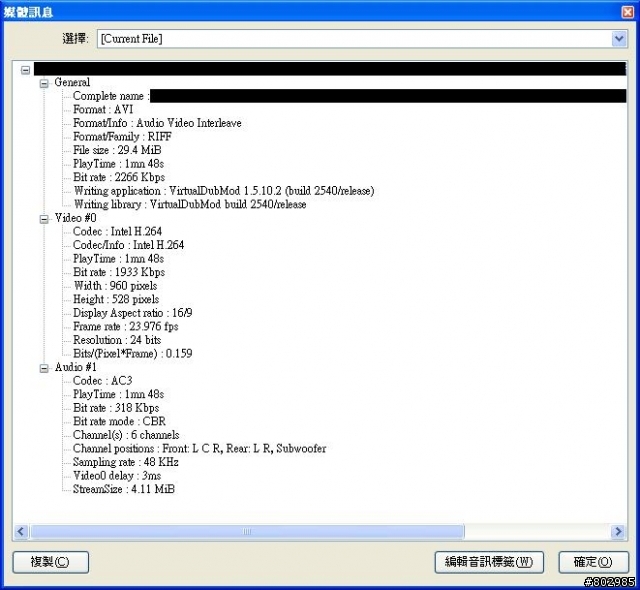Select Codec : Intel H.264 row
Screen dimensions: 640x590
118,232
